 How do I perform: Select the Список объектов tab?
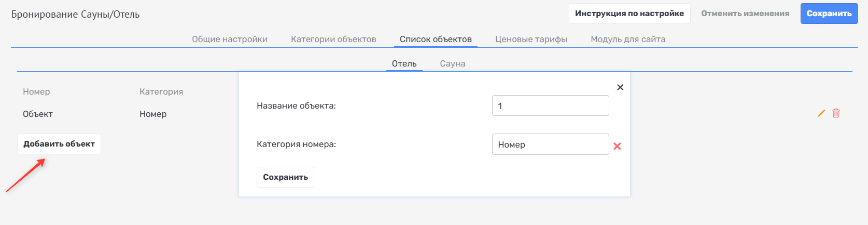point(436,39)
